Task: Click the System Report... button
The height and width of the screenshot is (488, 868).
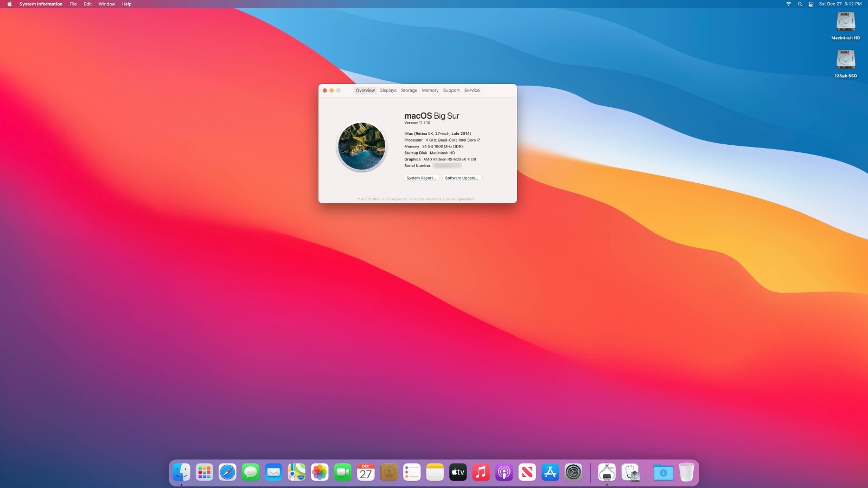Action: [x=421, y=178]
